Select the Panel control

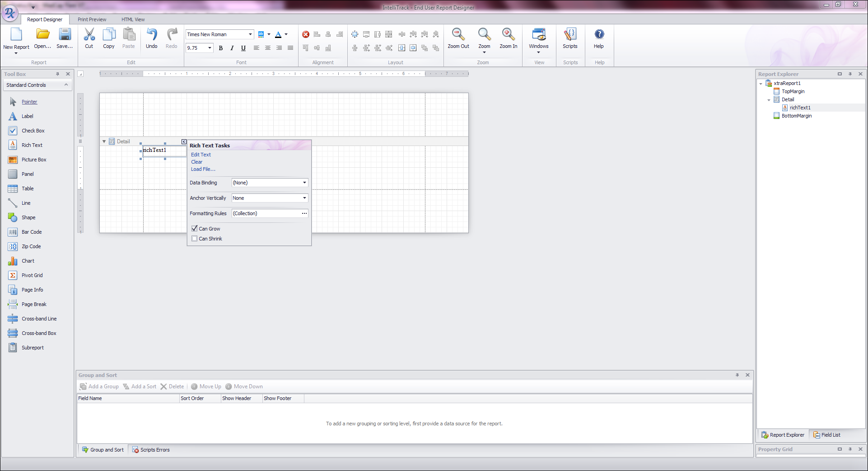28,174
